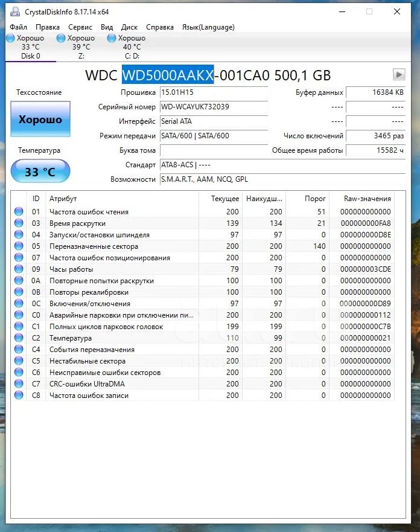
Task: Click the next disk arrow button
Action: 399,74
